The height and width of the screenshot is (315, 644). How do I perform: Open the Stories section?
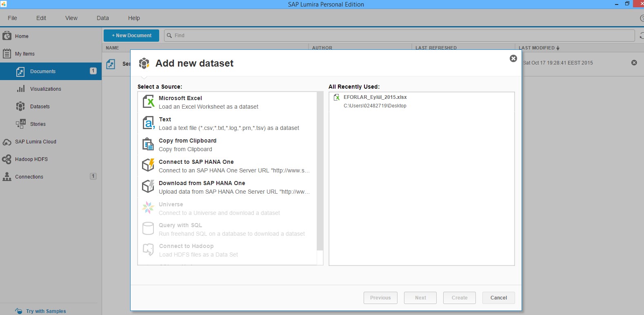pyautogui.click(x=38, y=124)
